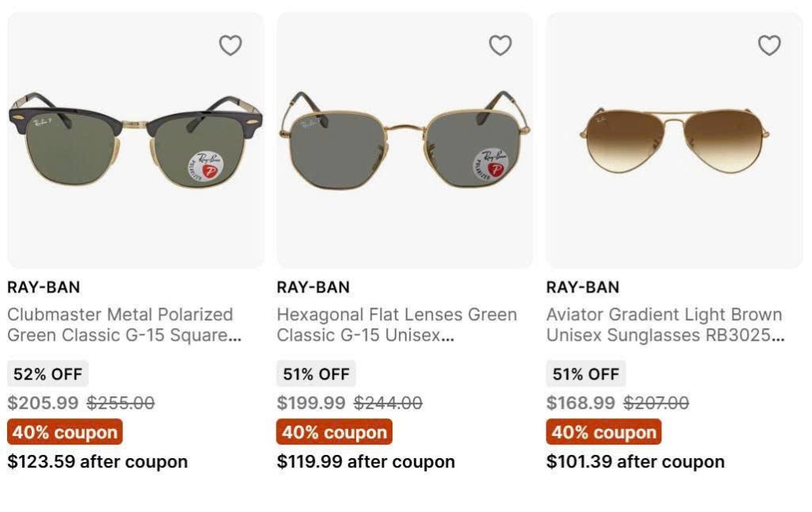Viewport: 812px width, 512px height.
Task: View the Hexagonal sunglasses product photo
Action: tap(405, 143)
